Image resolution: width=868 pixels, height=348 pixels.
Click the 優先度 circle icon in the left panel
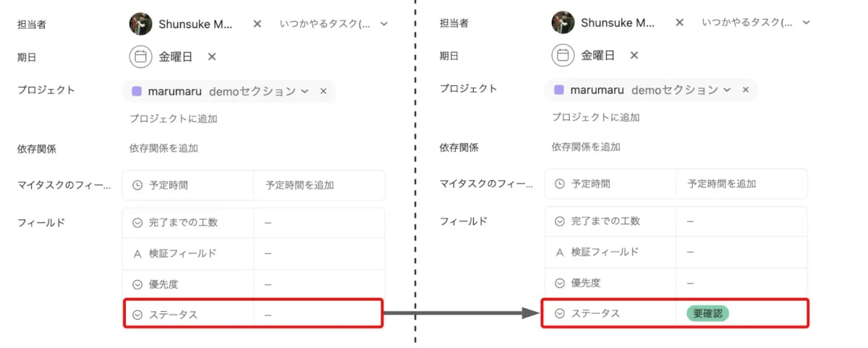coord(137,284)
